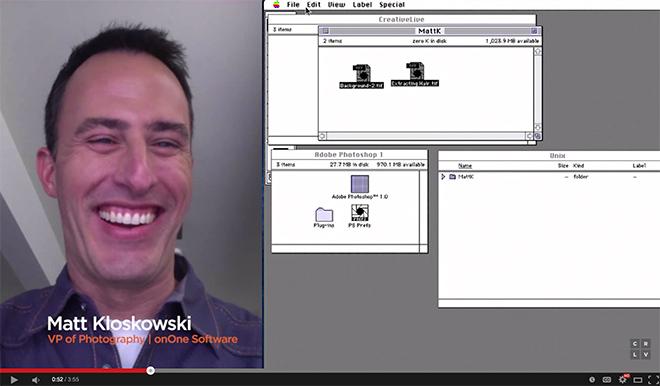Click the MattK window scroll up arrow
660x386 pixels.
538,51
